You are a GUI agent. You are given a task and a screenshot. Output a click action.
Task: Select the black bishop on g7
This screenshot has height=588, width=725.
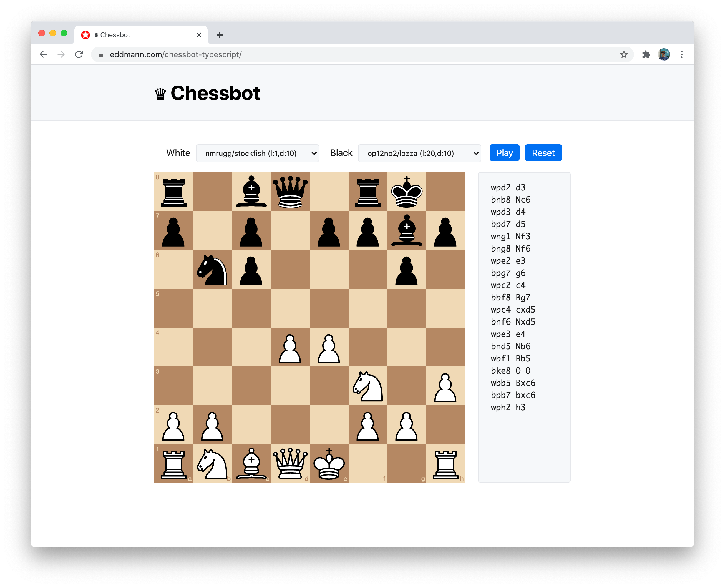point(407,231)
